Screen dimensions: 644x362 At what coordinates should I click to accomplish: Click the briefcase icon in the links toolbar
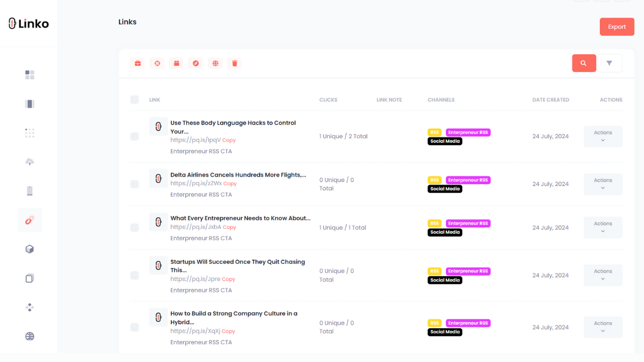click(x=137, y=63)
